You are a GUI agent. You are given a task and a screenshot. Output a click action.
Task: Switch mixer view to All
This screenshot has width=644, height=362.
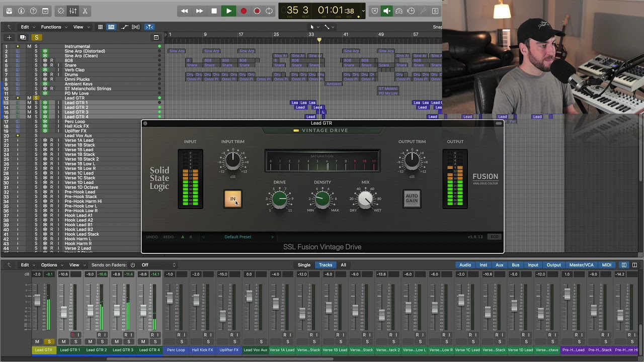pyautogui.click(x=343, y=265)
